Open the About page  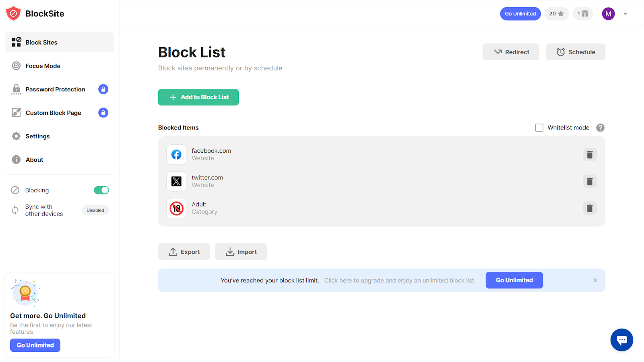point(34,160)
